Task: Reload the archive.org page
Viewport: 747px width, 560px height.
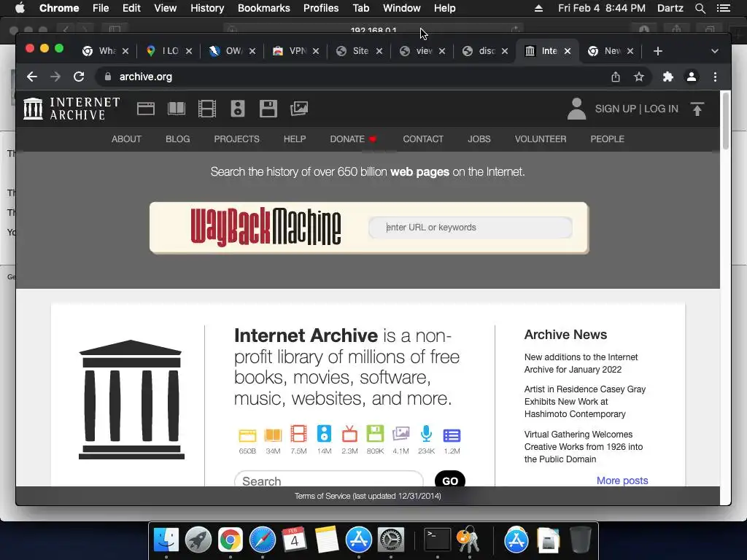Action: tap(79, 77)
